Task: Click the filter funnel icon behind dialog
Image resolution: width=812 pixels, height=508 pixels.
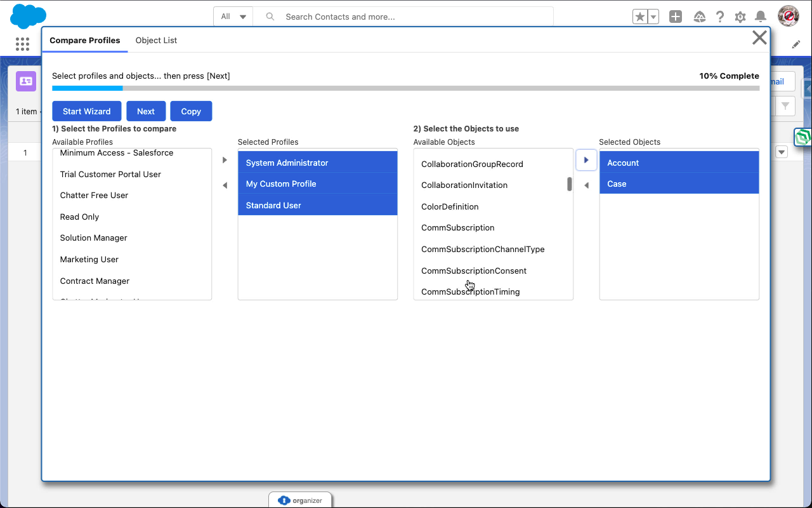Action: (x=785, y=106)
